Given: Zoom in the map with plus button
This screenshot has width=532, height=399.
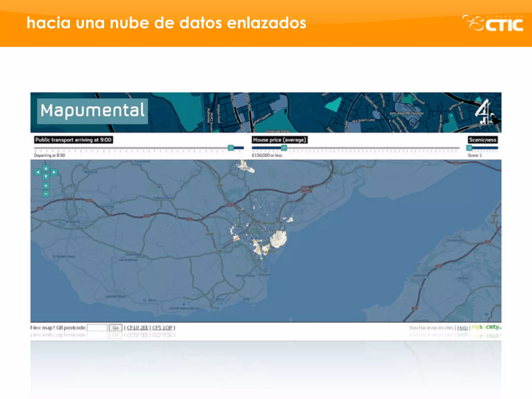Looking at the screenshot, I should pyautogui.click(x=46, y=186).
